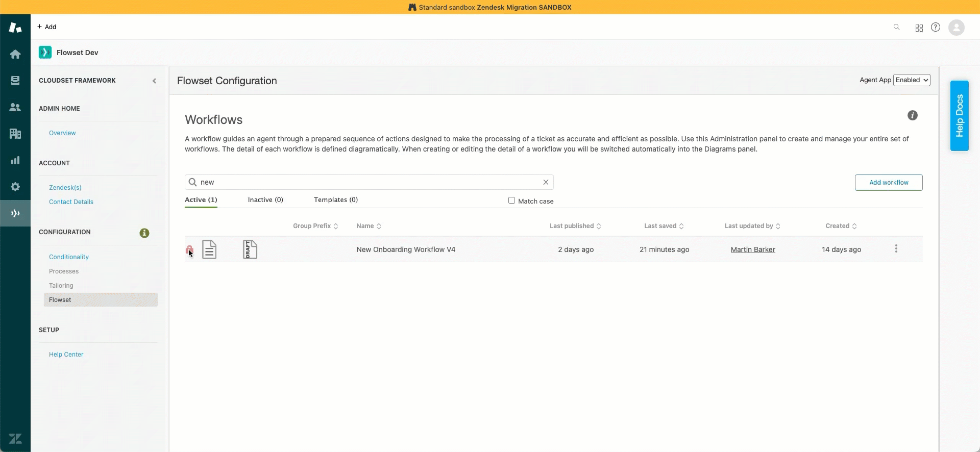Switch to the Templates (0) tab
This screenshot has width=980, height=452.
336,200
